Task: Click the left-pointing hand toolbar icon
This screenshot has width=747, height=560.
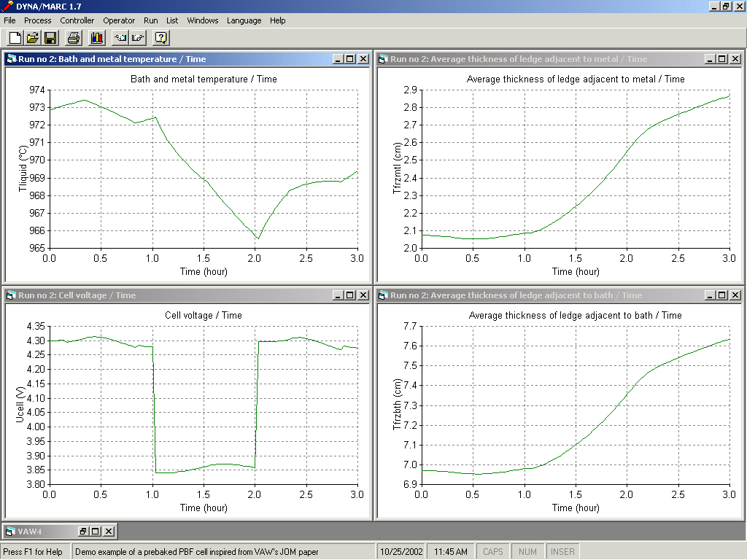Action: click(120, 37)
